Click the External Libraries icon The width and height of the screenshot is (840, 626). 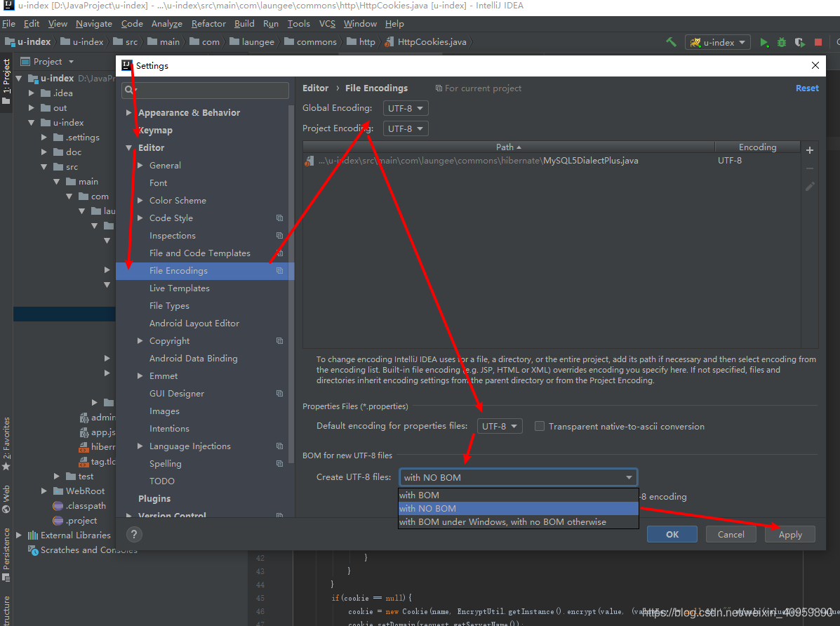coord(33,535)
